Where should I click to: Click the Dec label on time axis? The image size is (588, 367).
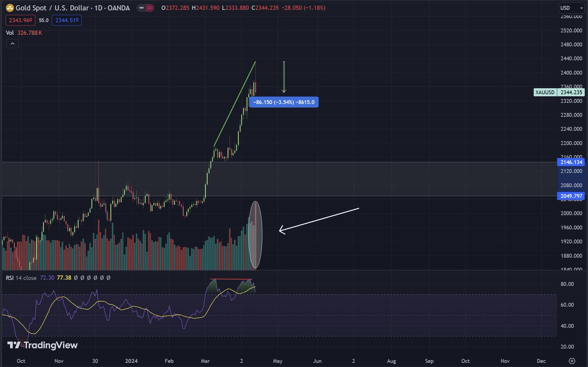[541, 361]
